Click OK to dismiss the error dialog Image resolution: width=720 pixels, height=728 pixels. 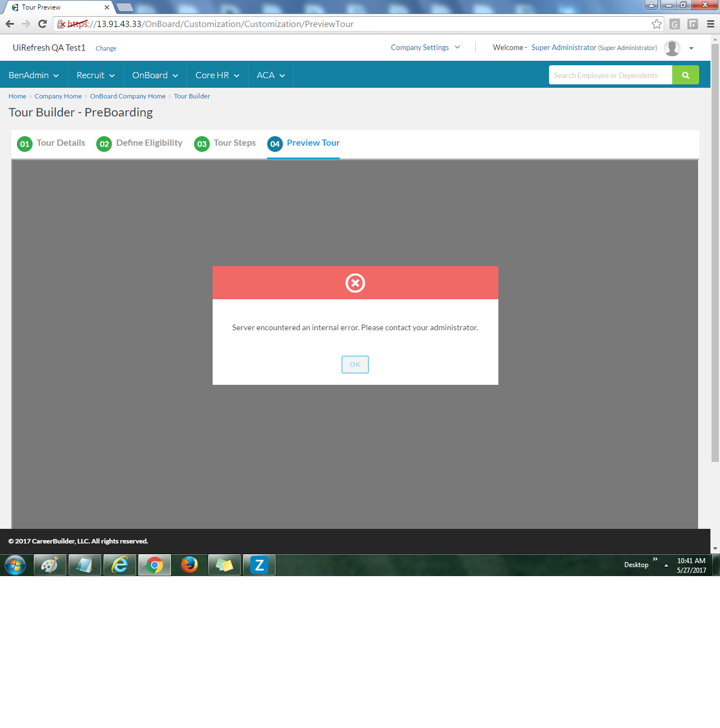click(355, 365)
